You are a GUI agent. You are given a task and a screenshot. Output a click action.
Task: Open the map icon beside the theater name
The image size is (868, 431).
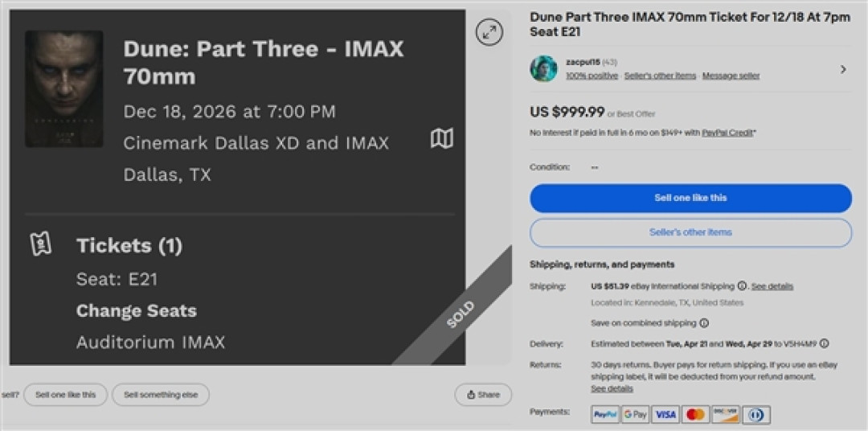pyautogui.click(x=442, y=138)
